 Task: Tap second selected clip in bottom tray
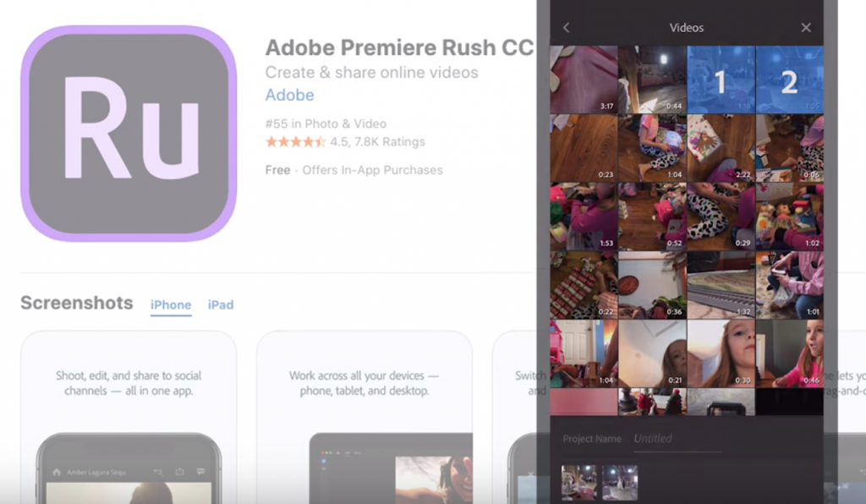tap(620, 483)
